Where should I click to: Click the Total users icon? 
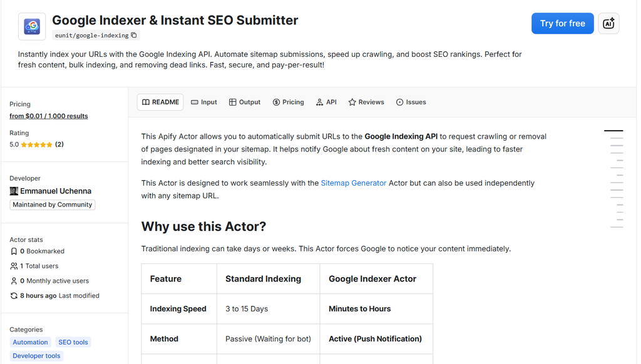tap(14, 266)
